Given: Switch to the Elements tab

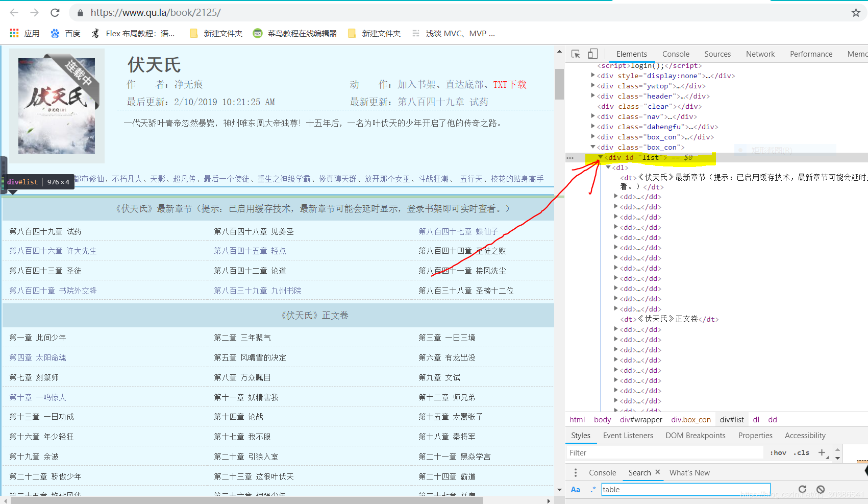Looking at the screenshot, I should 631,54.
